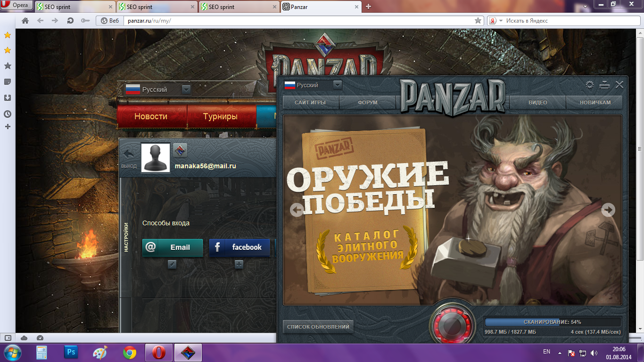Open the gray star bookmarks sidebar panel
The width and height of the screenshot is (644, 362).
(x=8, y=66)
